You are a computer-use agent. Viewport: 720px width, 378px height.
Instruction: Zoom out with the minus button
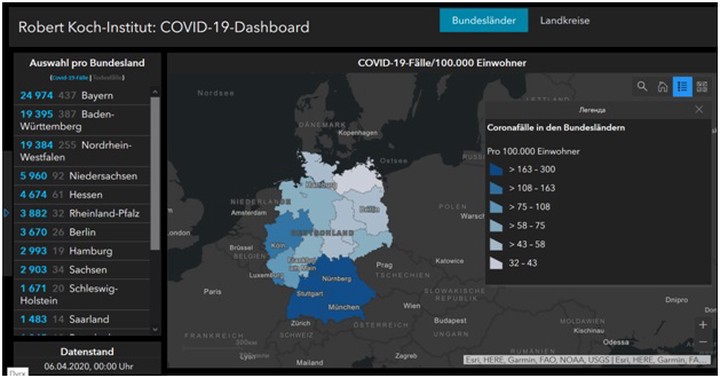click(x=703, y=342)
